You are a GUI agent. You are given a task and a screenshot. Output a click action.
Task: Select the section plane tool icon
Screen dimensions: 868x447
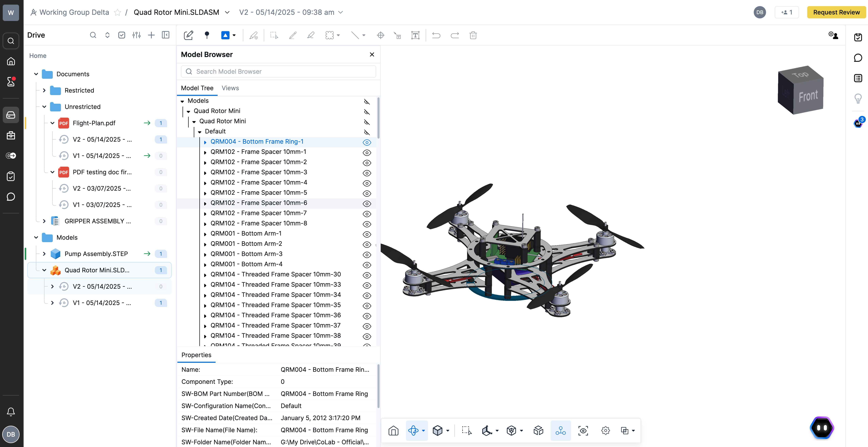(487, 430)
